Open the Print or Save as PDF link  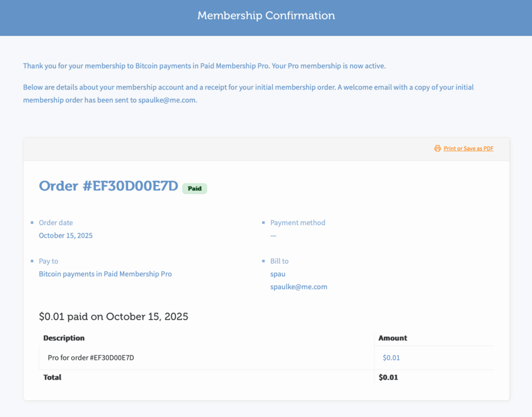468,149
